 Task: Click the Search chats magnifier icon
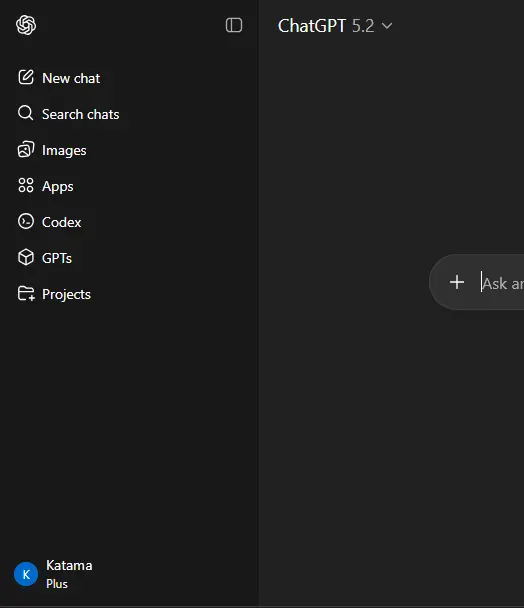pos(26,113)
